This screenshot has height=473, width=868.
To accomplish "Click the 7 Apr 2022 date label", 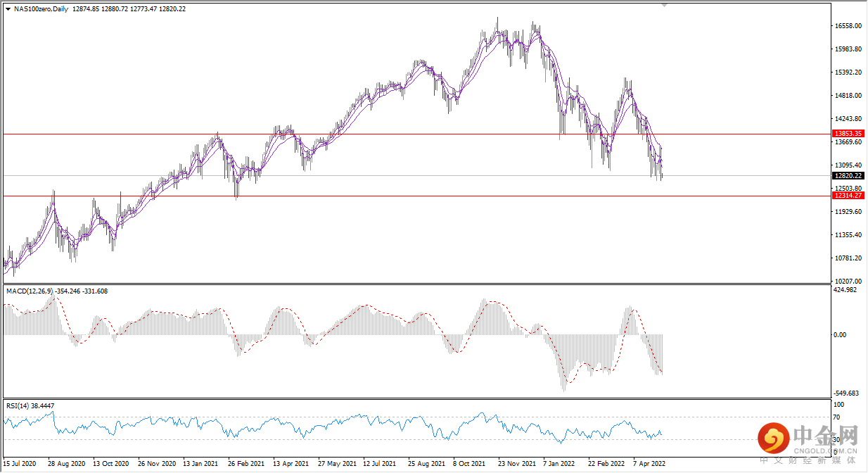I will pyautogui.click(x=649, y=465).
